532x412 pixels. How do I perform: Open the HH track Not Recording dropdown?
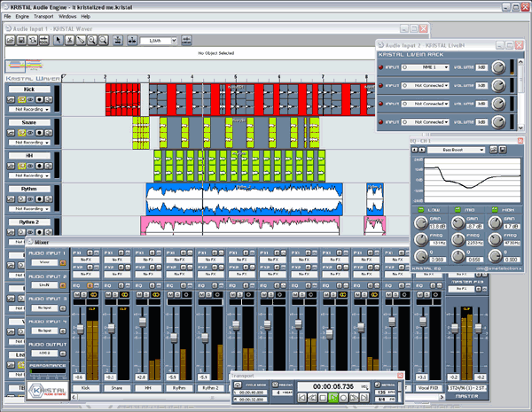pos(29,175)
